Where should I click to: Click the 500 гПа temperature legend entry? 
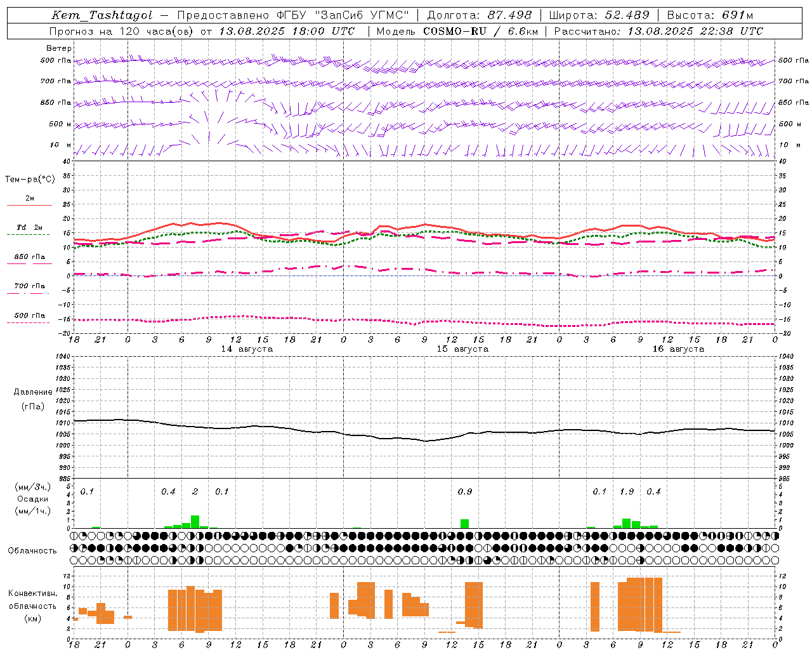[x=30, y=315]
